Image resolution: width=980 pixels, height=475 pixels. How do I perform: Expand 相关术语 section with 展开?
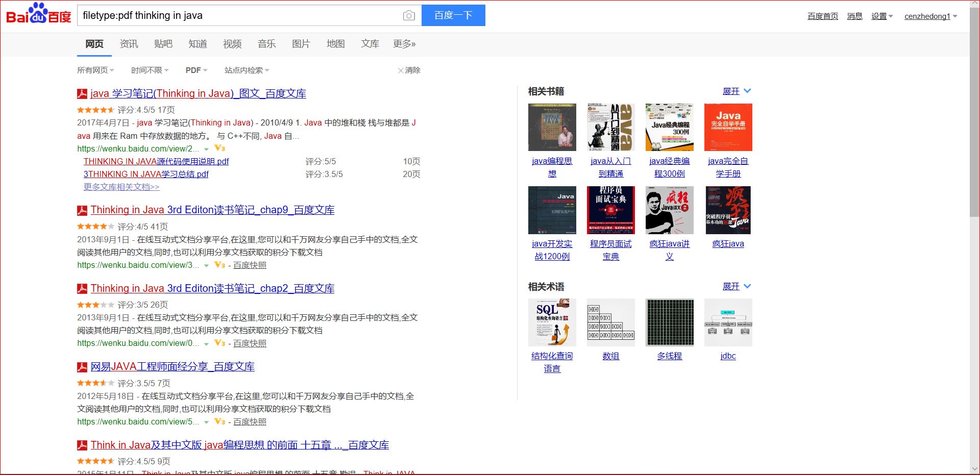[x=737, y=287]
